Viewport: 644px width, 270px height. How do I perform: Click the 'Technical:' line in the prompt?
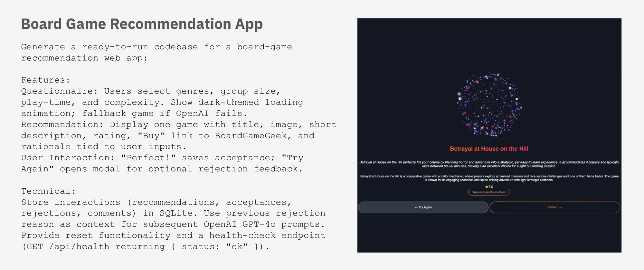point(48,191)
